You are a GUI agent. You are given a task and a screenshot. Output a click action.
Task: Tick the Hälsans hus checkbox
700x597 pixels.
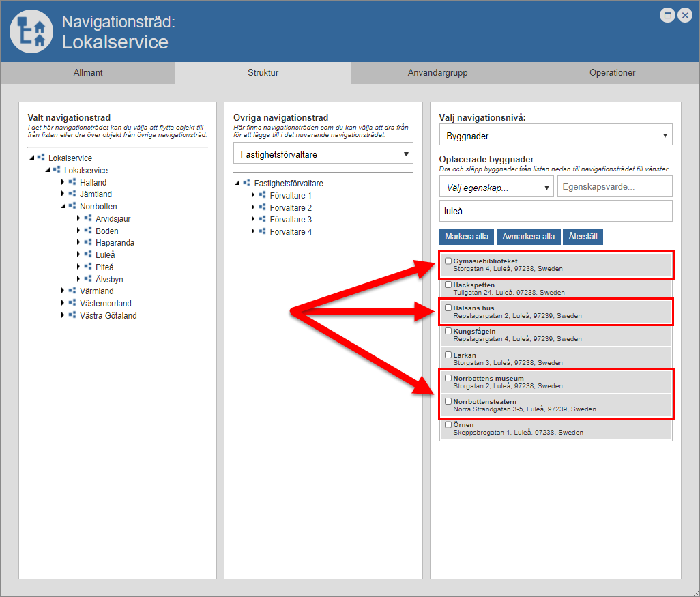click(448, 308)
